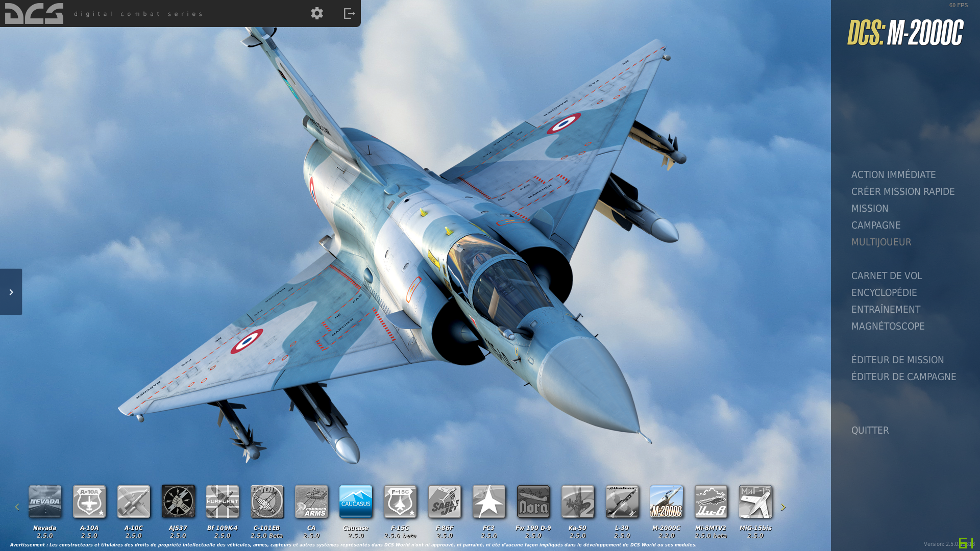Click the logout exit icon

click(x=349, y=13)
